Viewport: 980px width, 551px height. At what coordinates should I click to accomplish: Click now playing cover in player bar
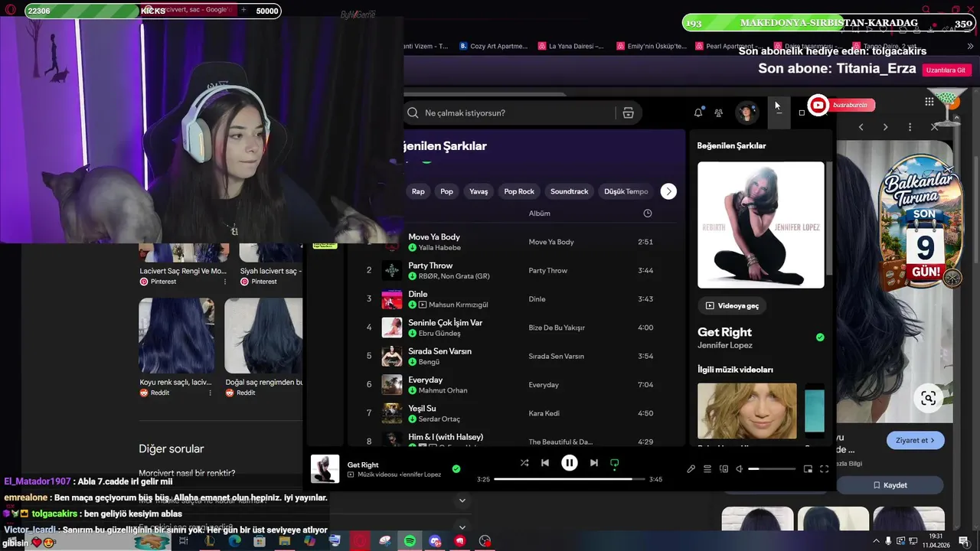click(x=325, y=469)
